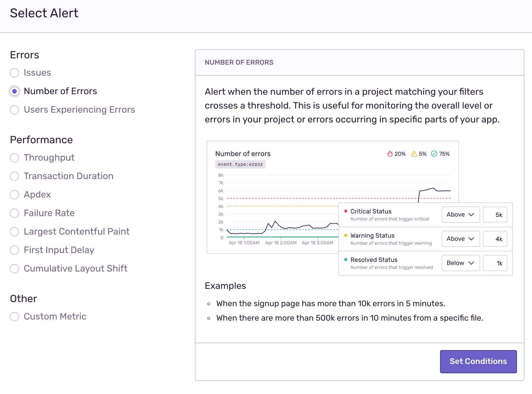The width and height of the screenshot is (532, 394).
Task: Click the Critical threshold 5k field
Action: 495,215
